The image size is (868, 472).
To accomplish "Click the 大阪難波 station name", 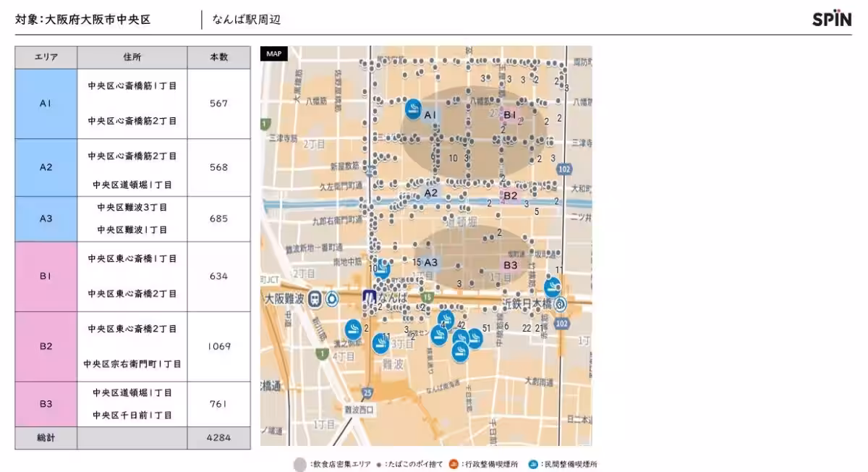I will click(x=286, y=298).
